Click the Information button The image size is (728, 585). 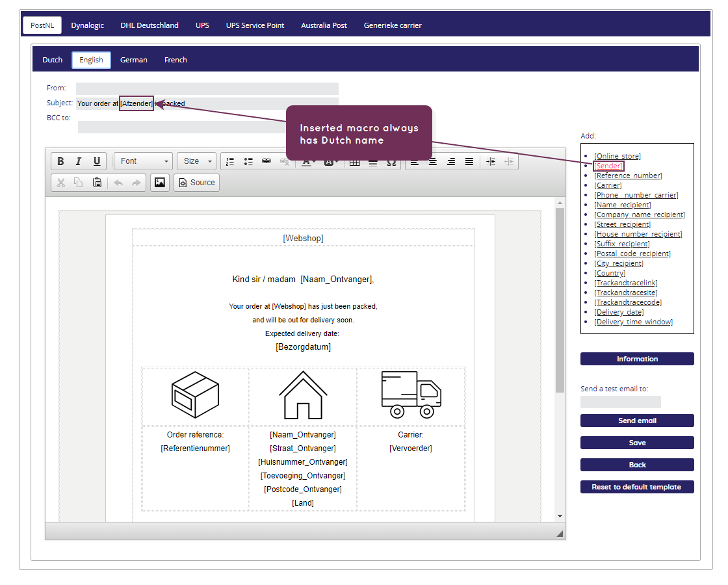637,359
